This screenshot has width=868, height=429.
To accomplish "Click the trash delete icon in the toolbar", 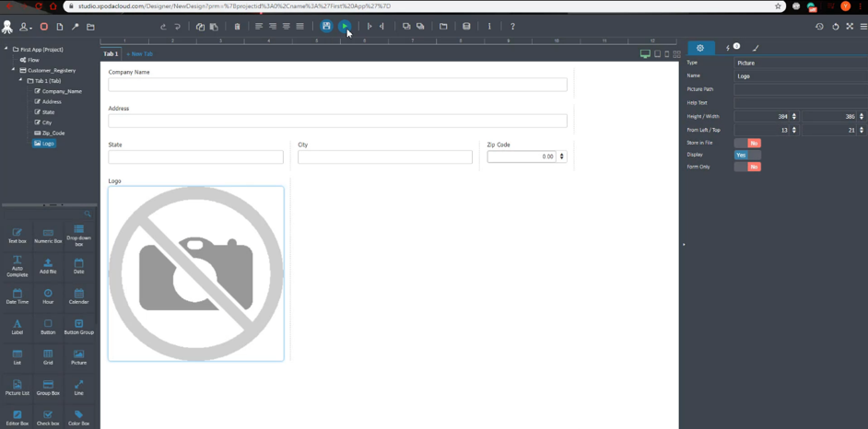I will 237,27.
